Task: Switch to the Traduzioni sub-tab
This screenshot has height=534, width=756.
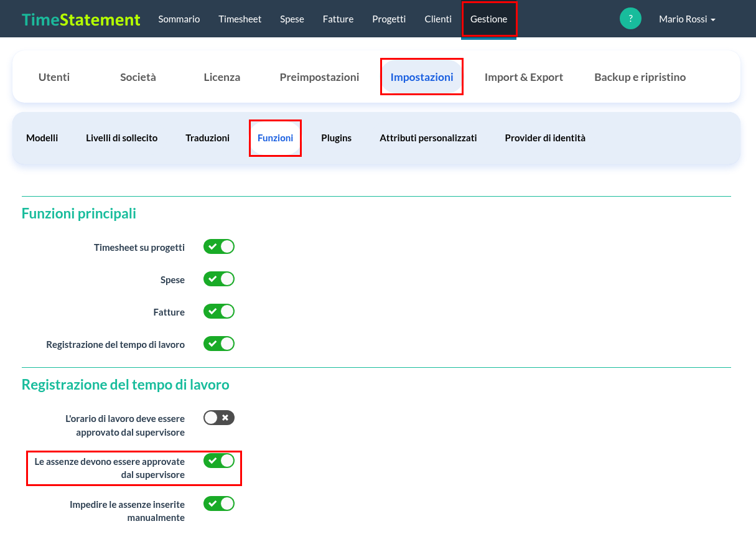Action: coord(208,138)
